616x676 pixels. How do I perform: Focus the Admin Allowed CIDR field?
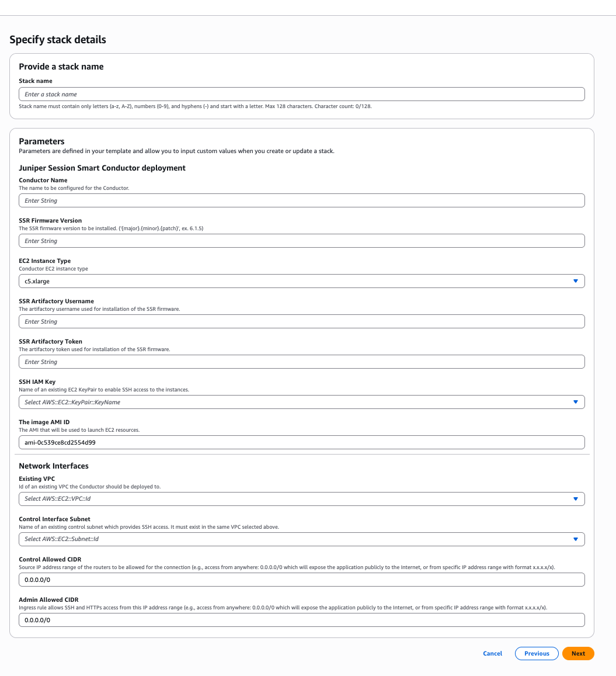tap(301, 620)
